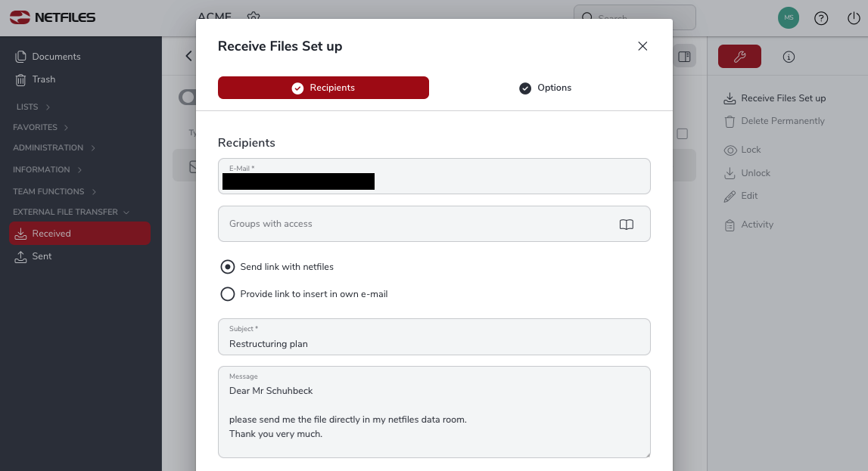The image size is (868, 471).
Task: Click the help question mark icon
Action: coord(821,18)
